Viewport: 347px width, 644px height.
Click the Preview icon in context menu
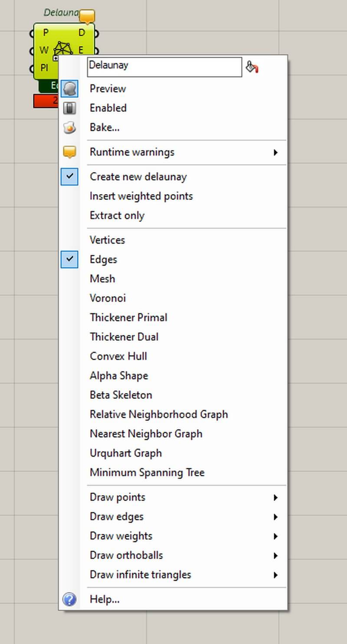click(69, 89)
